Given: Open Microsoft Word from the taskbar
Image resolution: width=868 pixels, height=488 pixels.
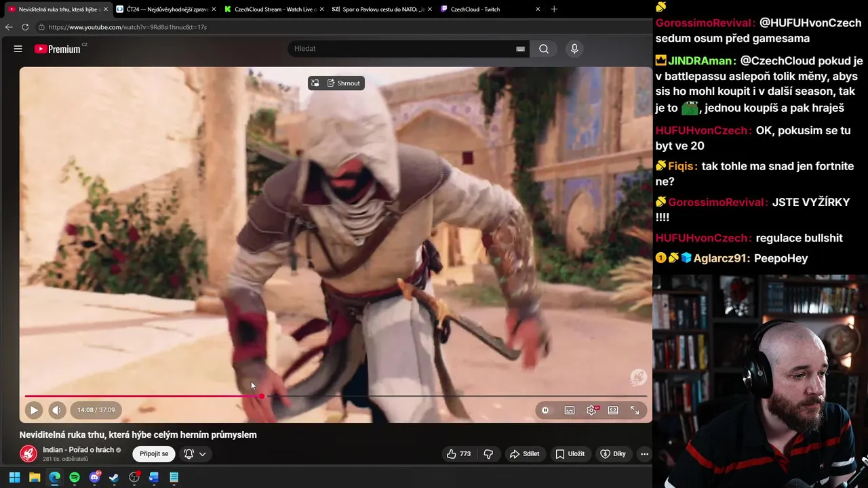Looking at the screenshot, I should pos(154,477).
